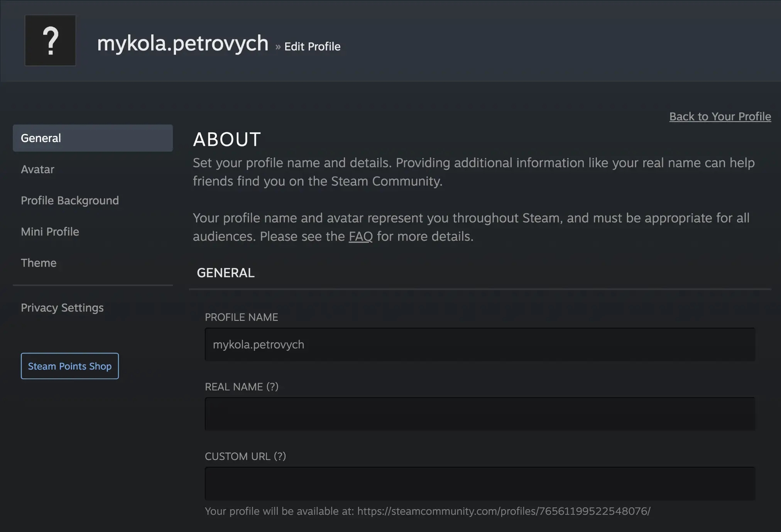Screen dimensions: 781x532
Task: Open the mykola.petrovych profile header link
Action: coord(183,43)
